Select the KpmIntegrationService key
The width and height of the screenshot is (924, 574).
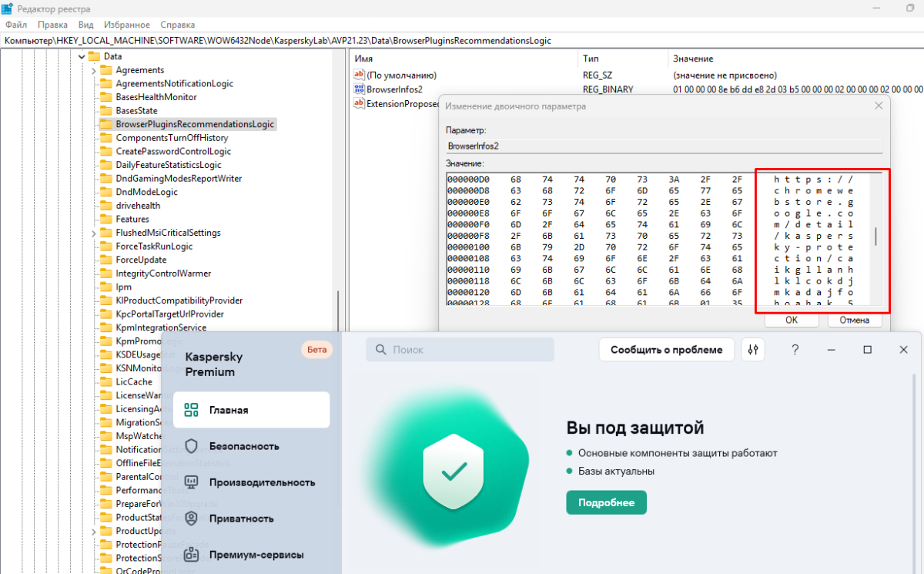(x=161, y=327)
